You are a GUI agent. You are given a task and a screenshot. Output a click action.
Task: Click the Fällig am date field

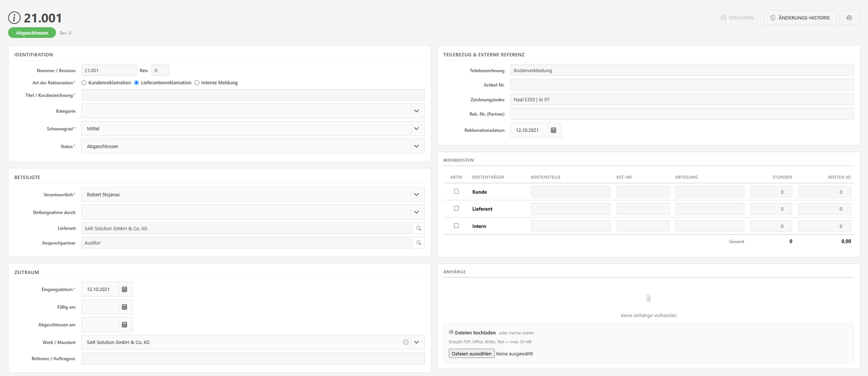pyautogui.click(x=100, y=307)
